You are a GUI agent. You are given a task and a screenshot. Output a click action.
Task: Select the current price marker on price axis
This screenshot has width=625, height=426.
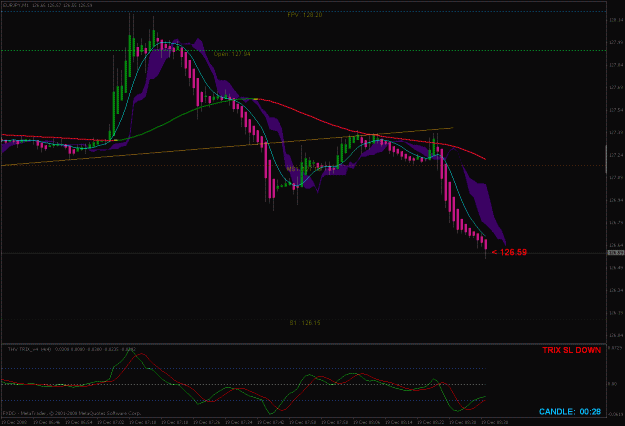click(616, 253)
